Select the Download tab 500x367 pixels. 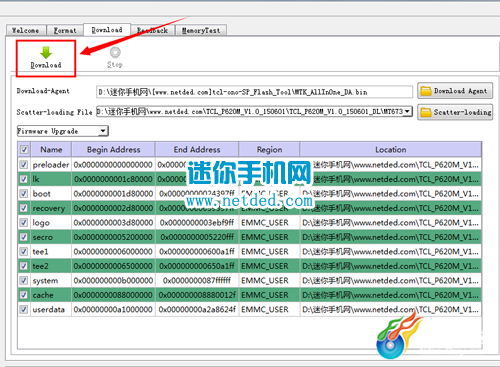coord(107,30)
